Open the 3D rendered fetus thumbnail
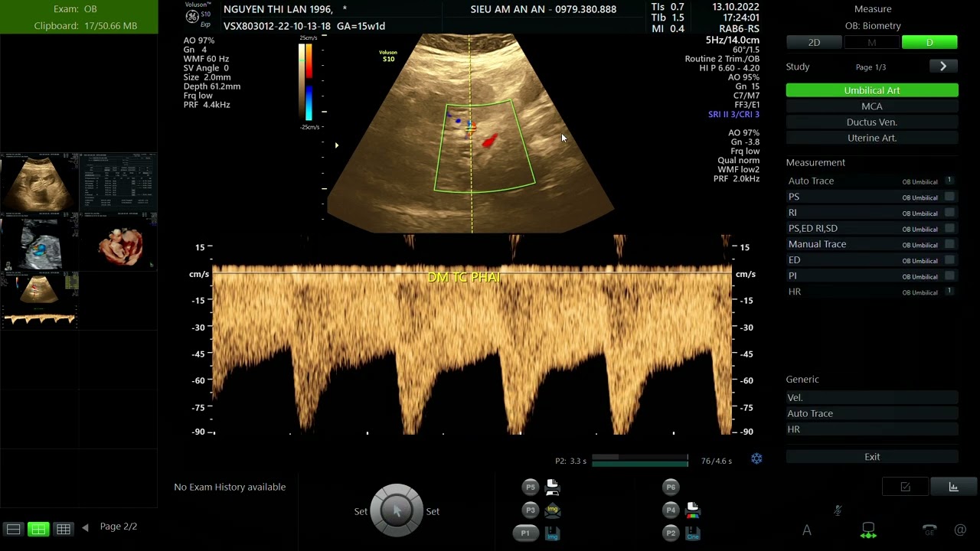 coord(119,241)
